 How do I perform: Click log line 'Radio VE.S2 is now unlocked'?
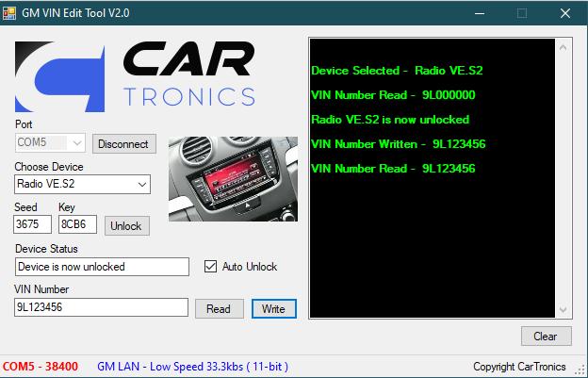click(390, 120)
